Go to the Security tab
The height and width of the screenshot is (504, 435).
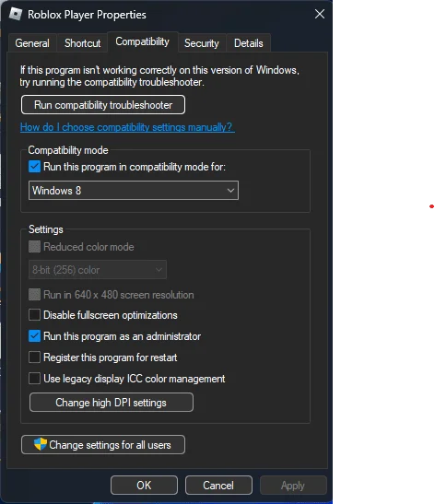pyautogui.click(x=202, y=43)
